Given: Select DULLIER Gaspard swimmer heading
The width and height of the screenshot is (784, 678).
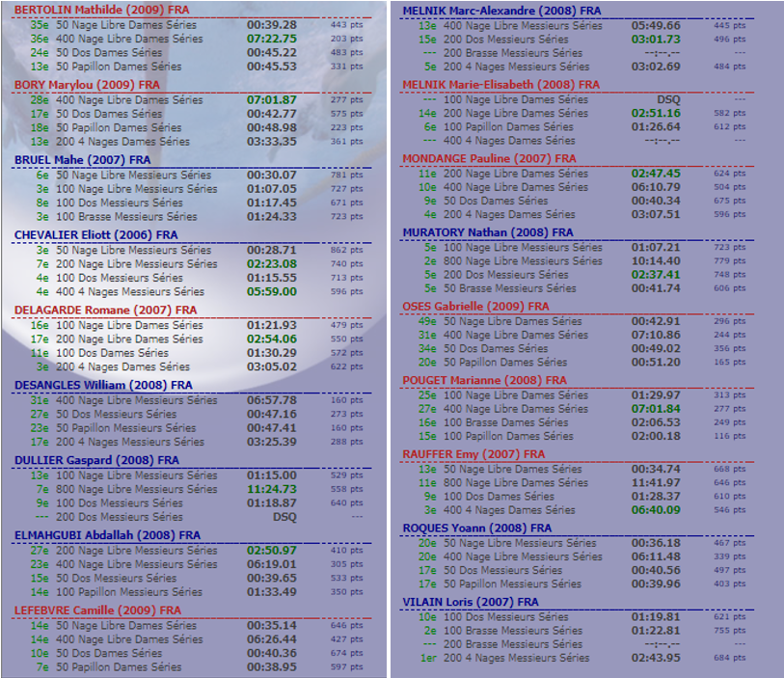Looking at the screenshot, I should [x=97, y=460].
